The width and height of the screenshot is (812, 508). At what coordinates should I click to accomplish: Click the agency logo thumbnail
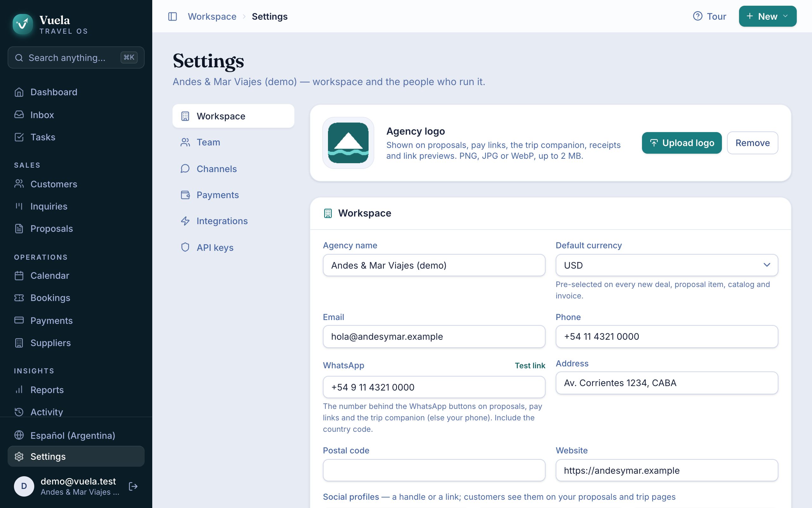point(348,143)
